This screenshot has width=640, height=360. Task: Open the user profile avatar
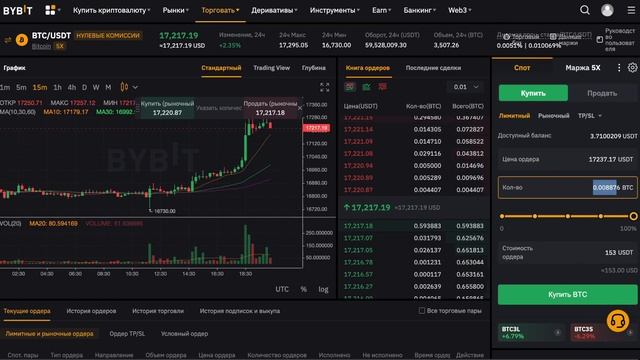point(607,10)
